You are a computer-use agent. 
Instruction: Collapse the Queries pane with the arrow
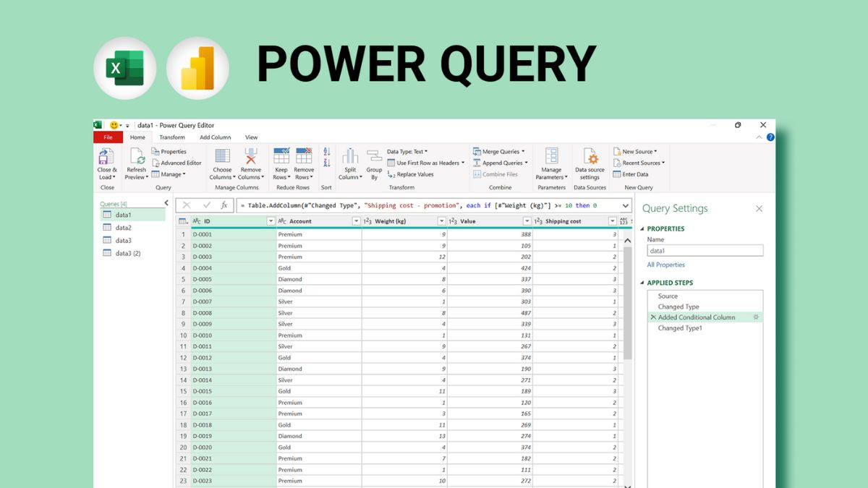click(x=167, y=203)
